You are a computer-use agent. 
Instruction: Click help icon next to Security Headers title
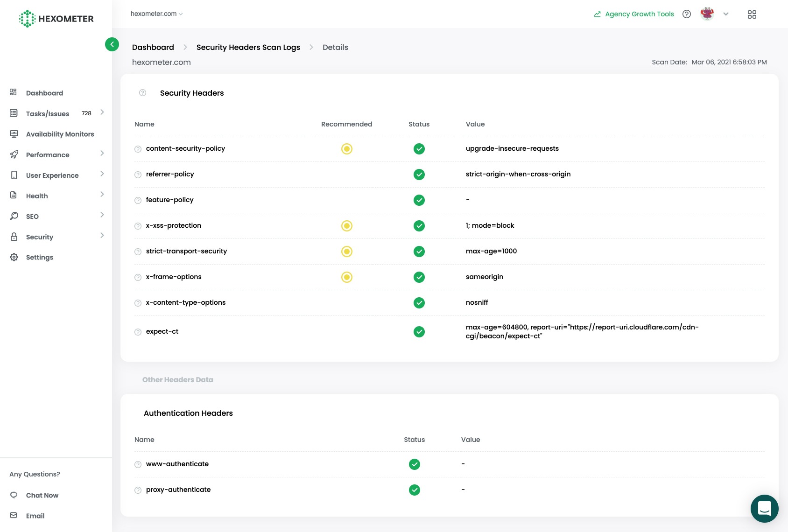[x=143, y=93]
